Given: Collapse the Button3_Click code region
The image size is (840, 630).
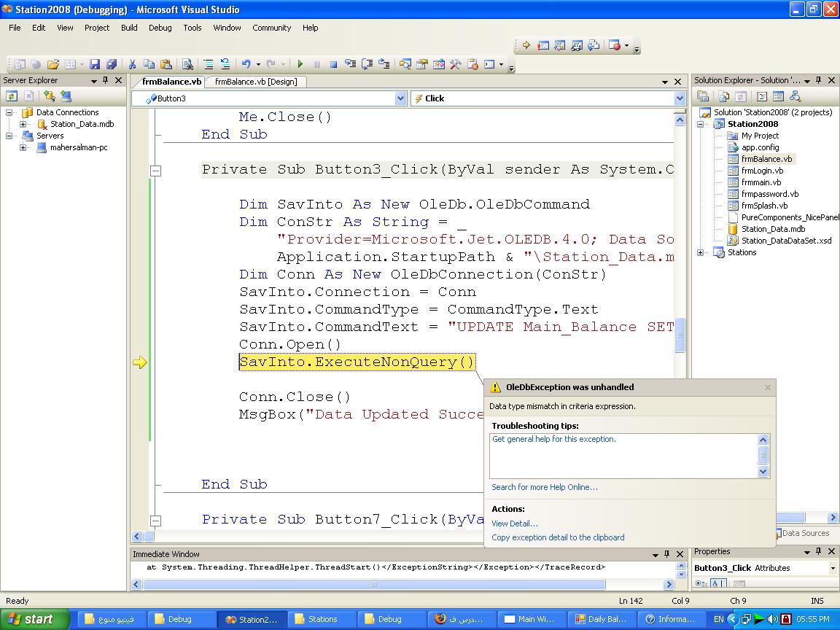Looking at the screenshot, I should tap(156, 171).
